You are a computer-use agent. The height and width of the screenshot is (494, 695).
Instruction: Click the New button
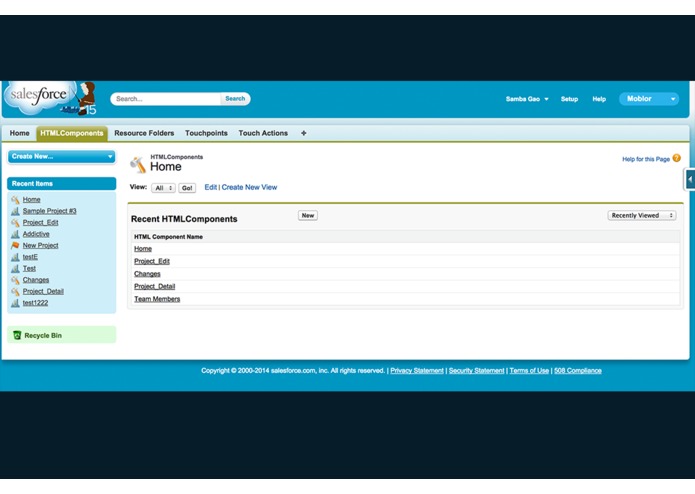[308, 215]
